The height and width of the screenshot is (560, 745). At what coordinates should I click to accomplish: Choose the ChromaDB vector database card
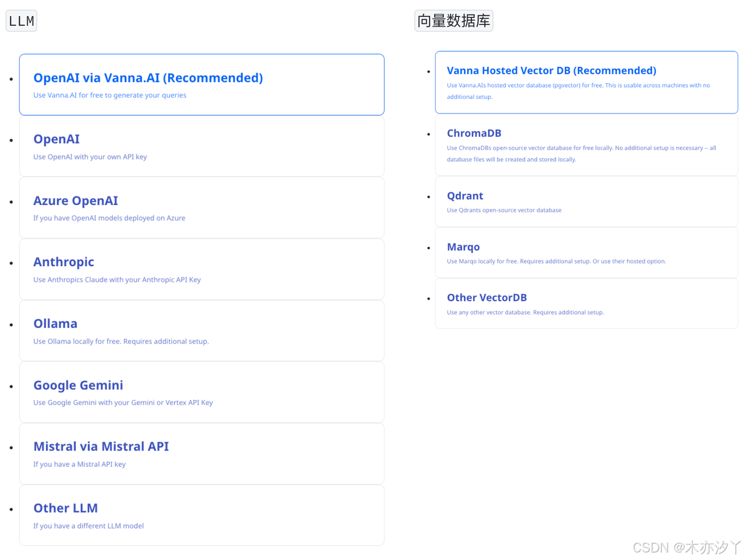pyautogui.click(x=586, y=145)
